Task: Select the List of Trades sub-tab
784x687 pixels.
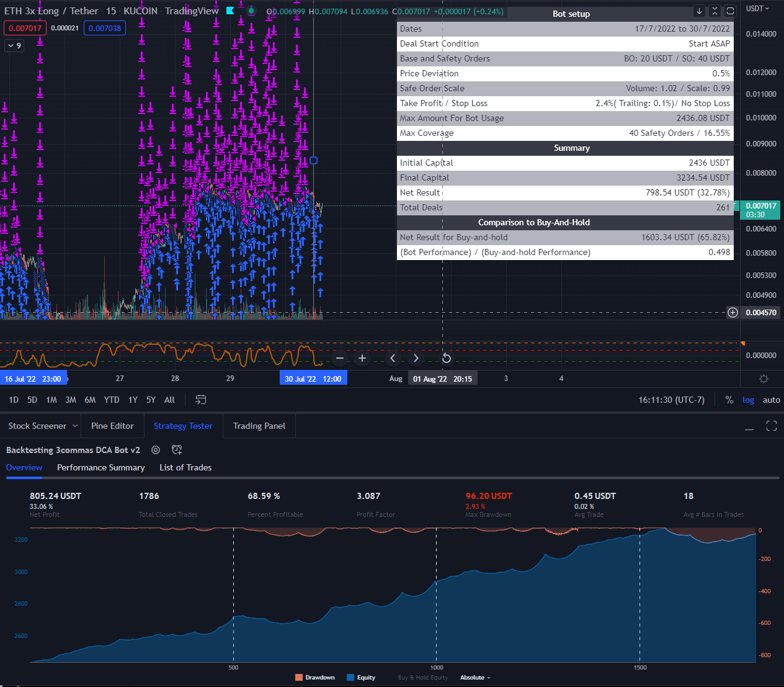Action: click(185, 467)
